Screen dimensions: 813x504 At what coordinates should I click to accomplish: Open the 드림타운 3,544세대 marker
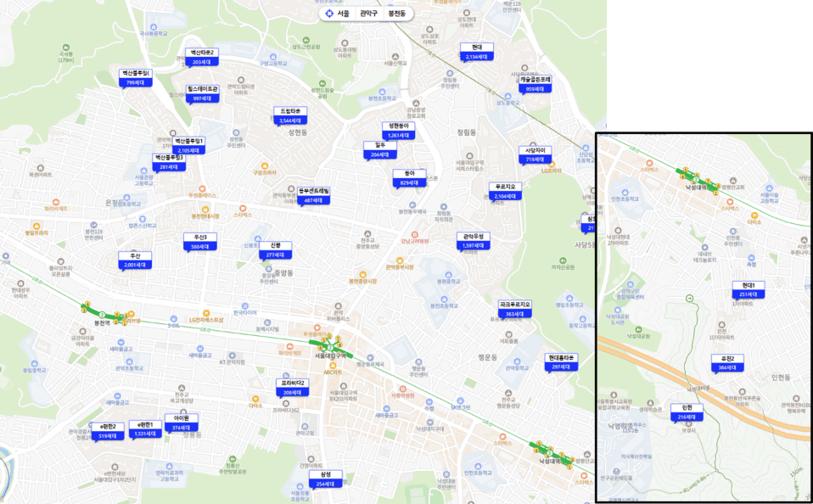pos(290,116)
